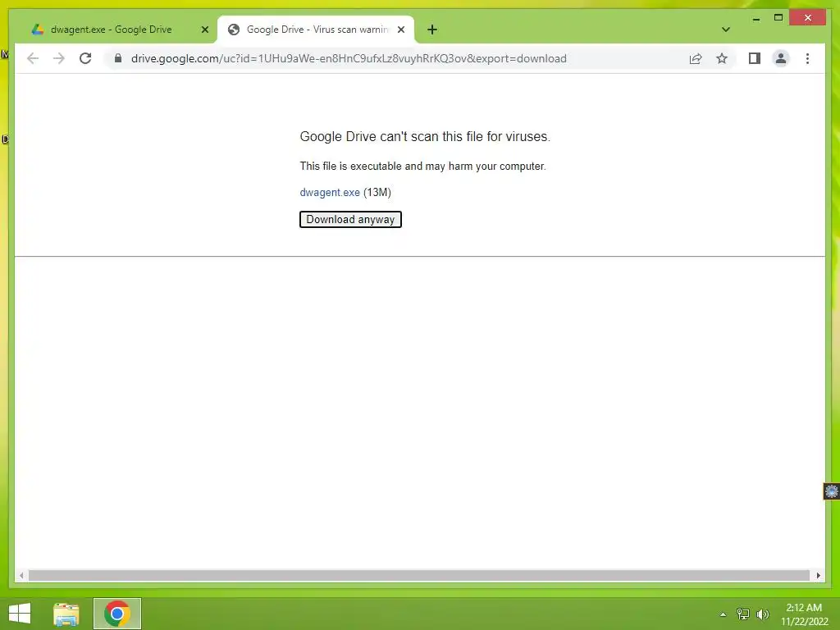Image resolution: width=840 pixels, height=630 pixels.
Task: Click the scrollbar left arrow
Action: click(x=21, y=575)
